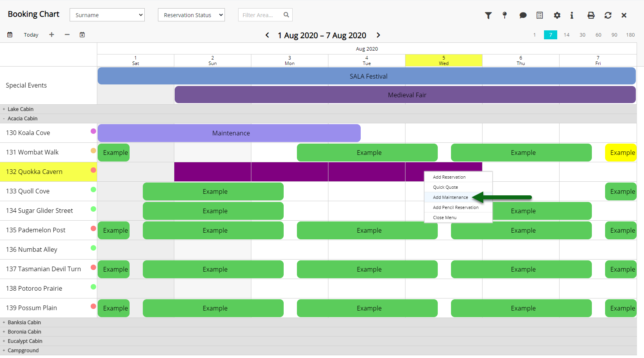Open the Surname dropdown
644x358 pixels.
point(107,15)
